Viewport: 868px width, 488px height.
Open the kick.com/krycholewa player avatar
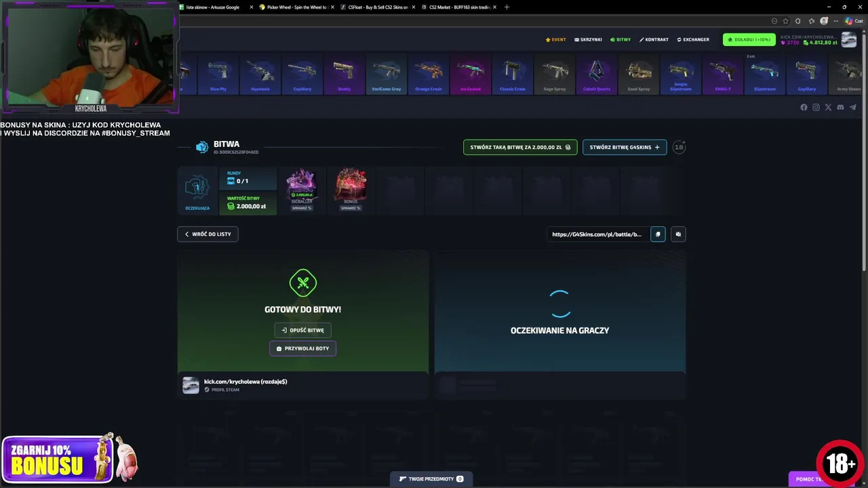coord(191,385)
